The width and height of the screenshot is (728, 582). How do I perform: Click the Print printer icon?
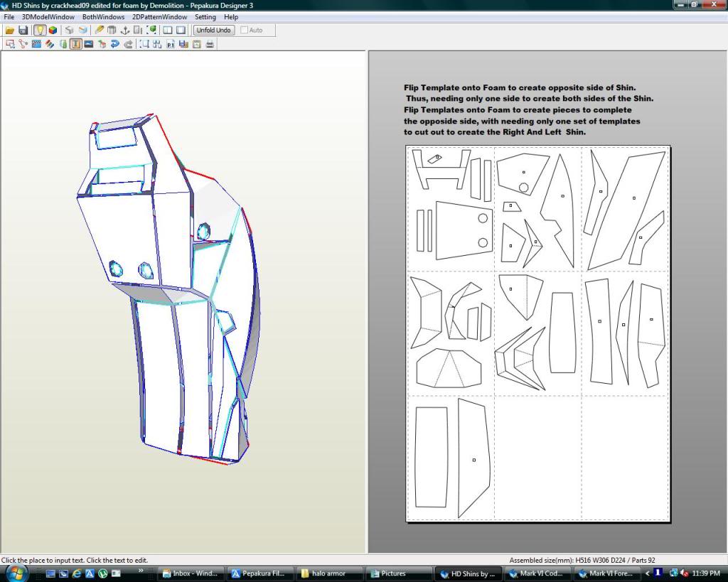(x=210, y=44)
